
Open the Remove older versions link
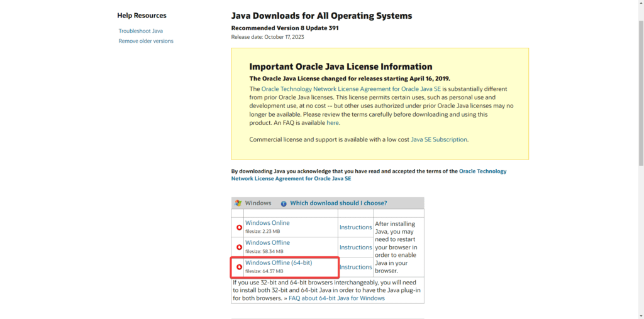coord(146,41)
